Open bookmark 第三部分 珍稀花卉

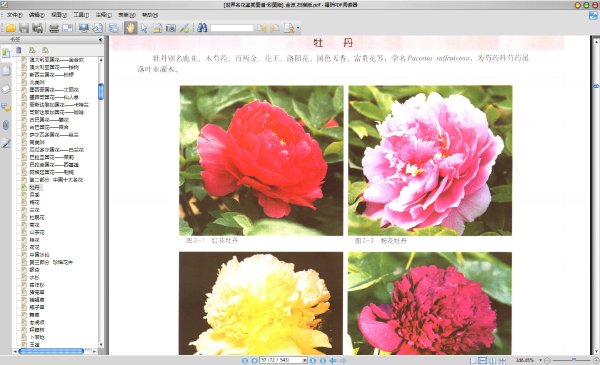pyautogui.click(x=51, y=262)
